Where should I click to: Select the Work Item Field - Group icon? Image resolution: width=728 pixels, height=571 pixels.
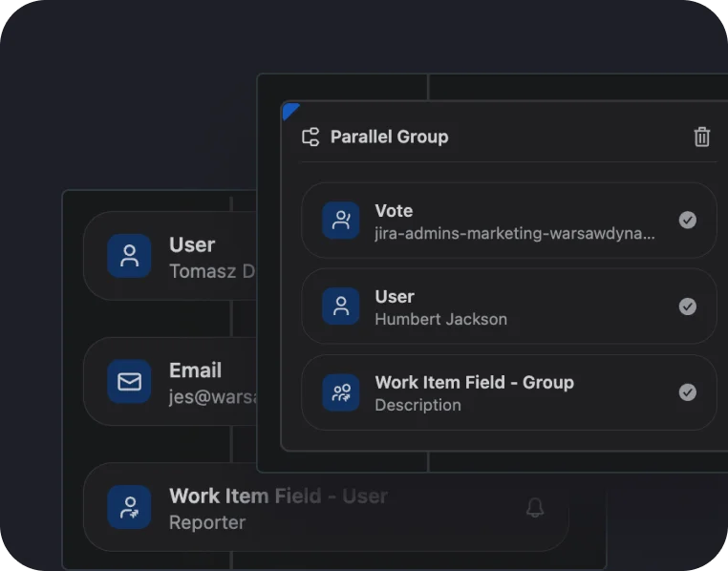(x=341, y=392)
